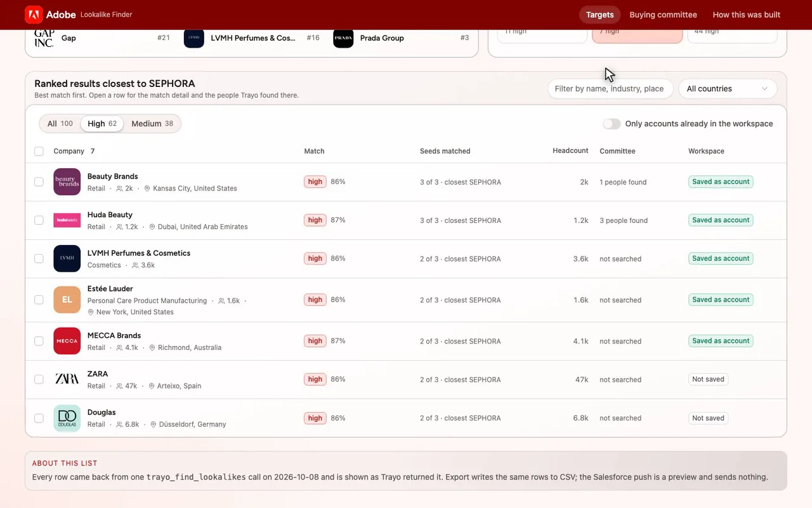Viewport: 812px width, 508px height.
Task: Open the All countries dropdown
Action: pyautogui.click(x=728, y=89)
